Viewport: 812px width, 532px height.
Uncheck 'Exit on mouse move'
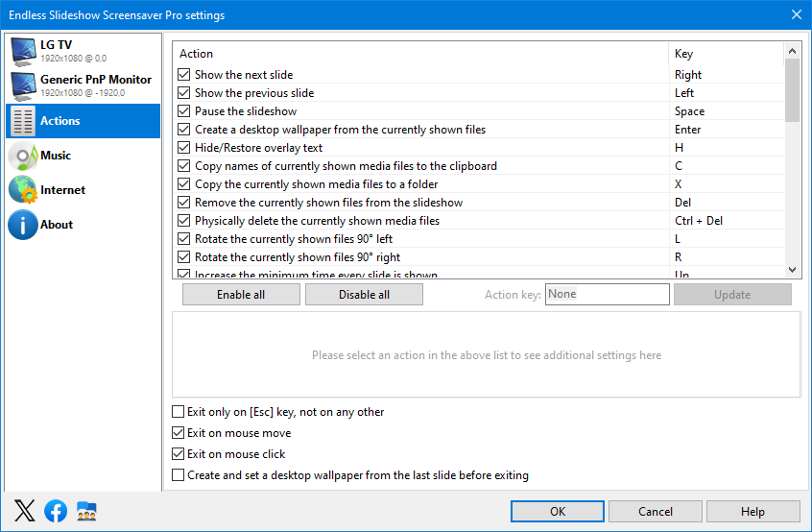coord(178,432)
